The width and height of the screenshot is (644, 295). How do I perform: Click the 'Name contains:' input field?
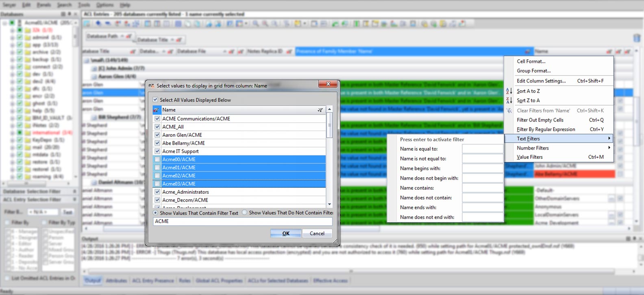point(482,188)
